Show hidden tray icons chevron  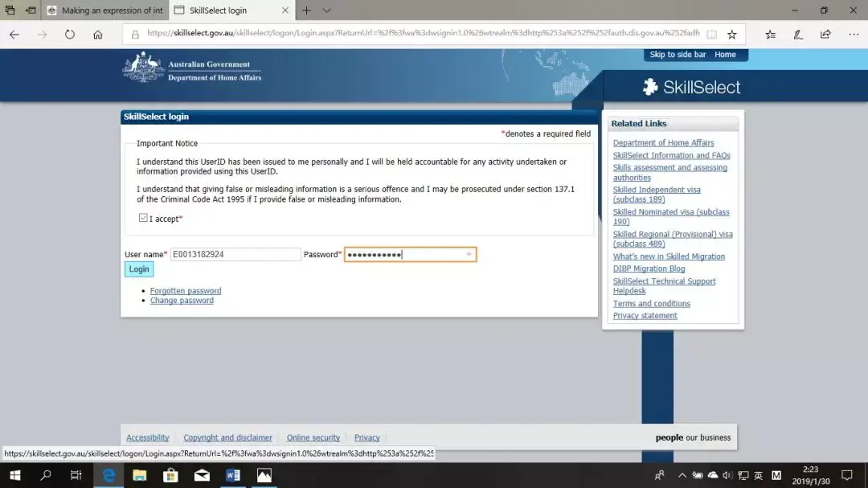coord(682,475)
